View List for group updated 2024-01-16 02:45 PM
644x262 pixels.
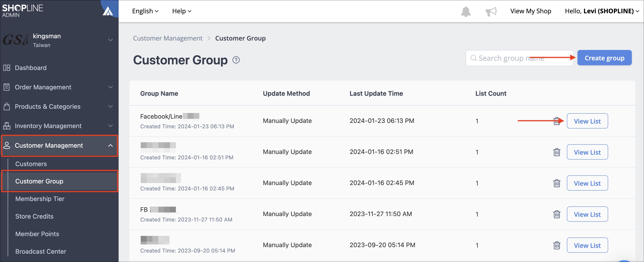pos(587,183)
